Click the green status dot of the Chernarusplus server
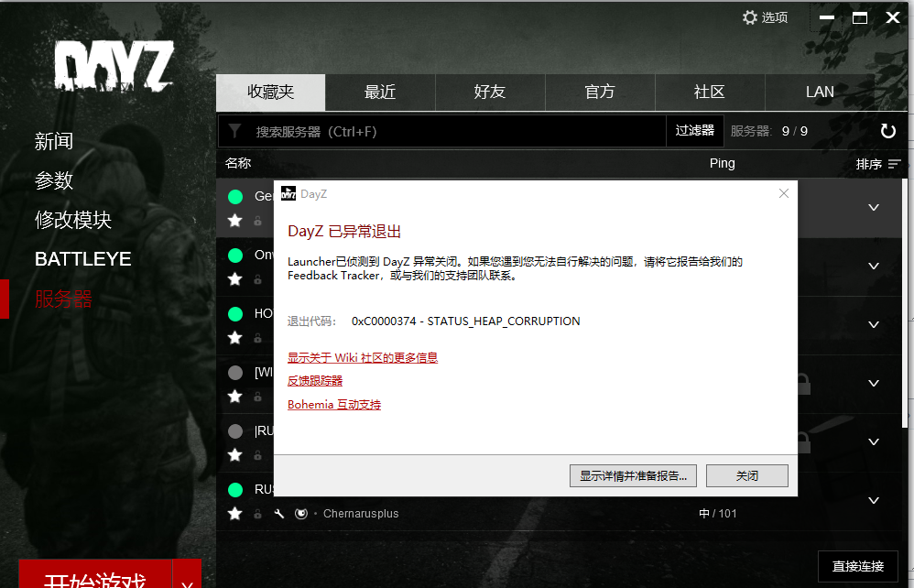 coord(235,489)
